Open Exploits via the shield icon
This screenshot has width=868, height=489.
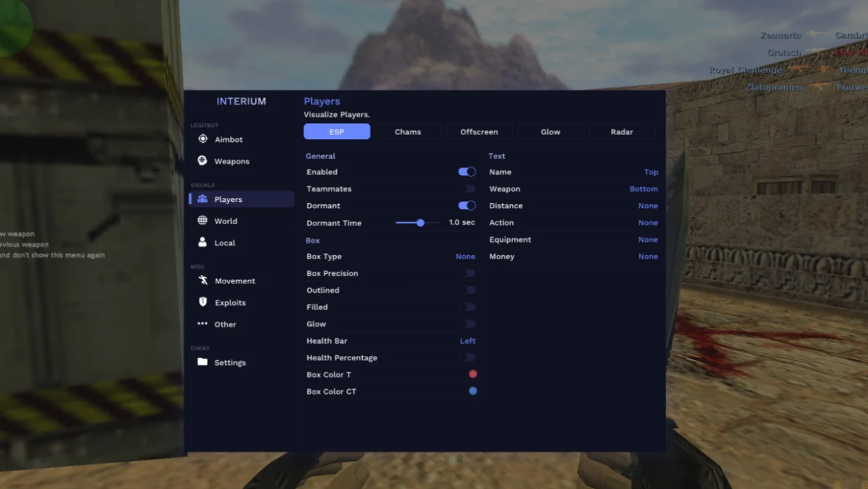click(x=203, y=302)
